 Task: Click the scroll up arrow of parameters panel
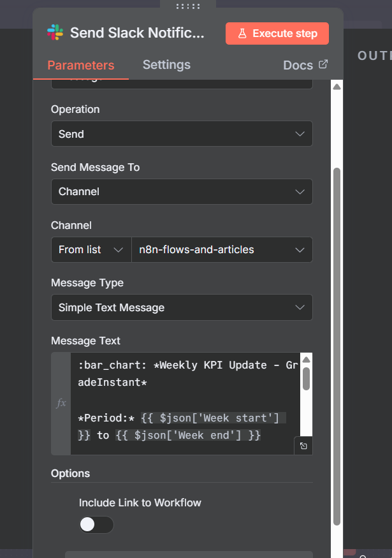tap(337, 87)
